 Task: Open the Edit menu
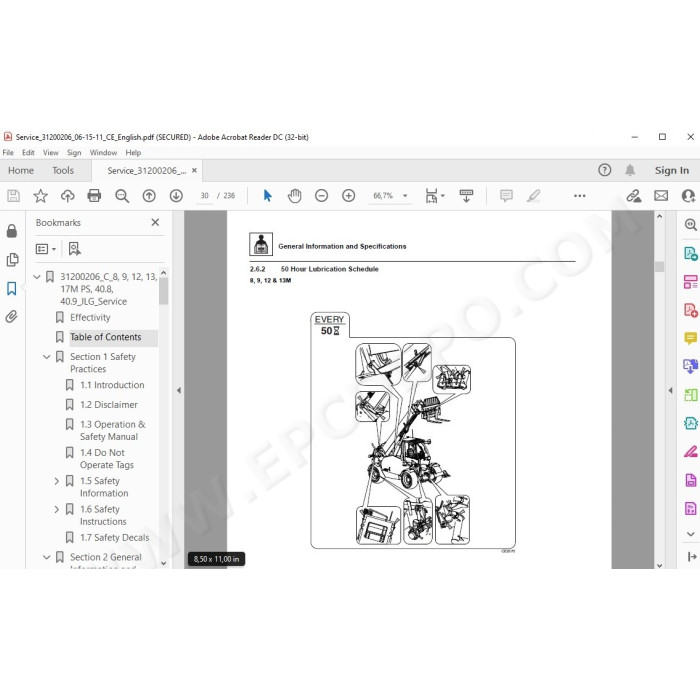(x=28, y=153)
